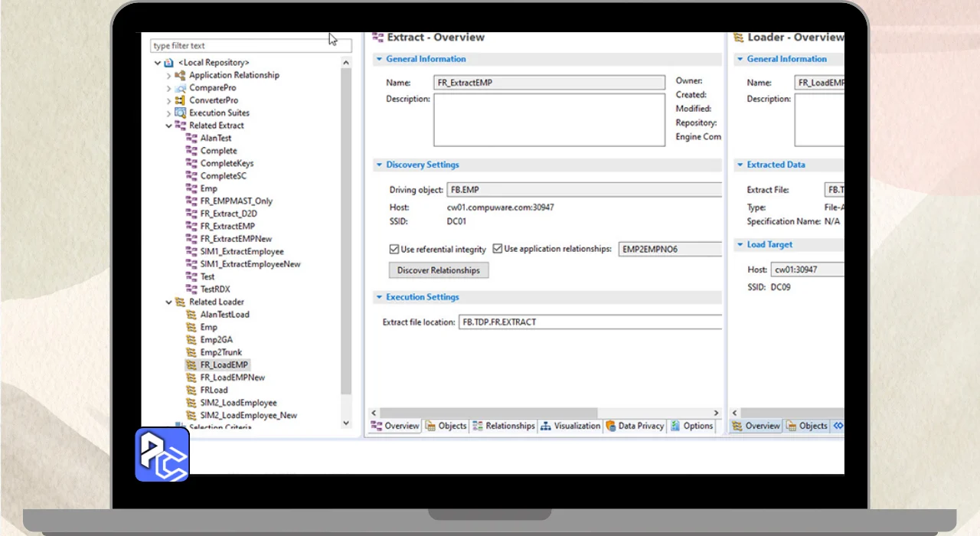This screenshot has height=536, width=980.
Task: Collapse the Related Loader tree node
Action: 169,302
